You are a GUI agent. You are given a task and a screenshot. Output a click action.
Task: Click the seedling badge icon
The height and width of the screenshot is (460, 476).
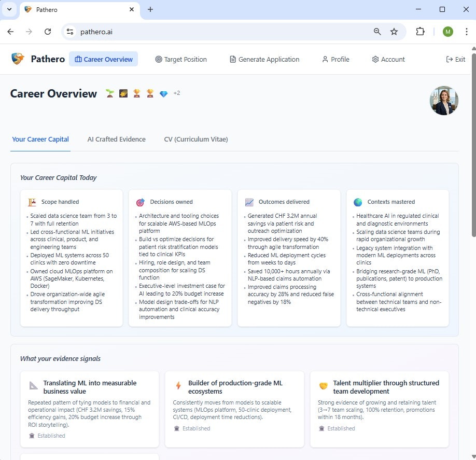pos(110,93)
